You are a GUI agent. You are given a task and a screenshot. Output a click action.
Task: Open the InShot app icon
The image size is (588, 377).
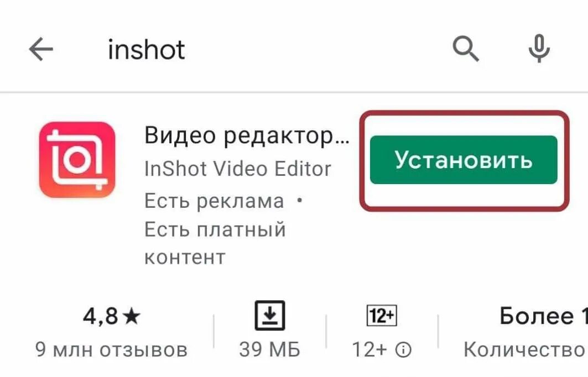[x=77, y=160]
